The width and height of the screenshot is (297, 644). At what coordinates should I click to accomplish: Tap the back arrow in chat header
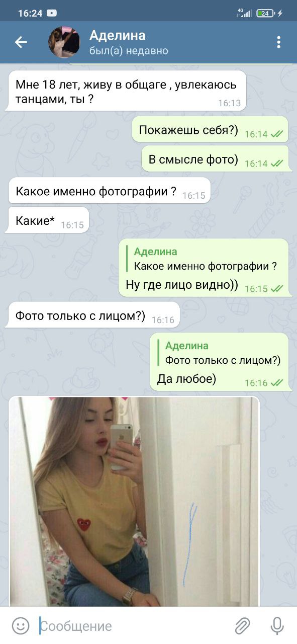(x=21, y=42)
